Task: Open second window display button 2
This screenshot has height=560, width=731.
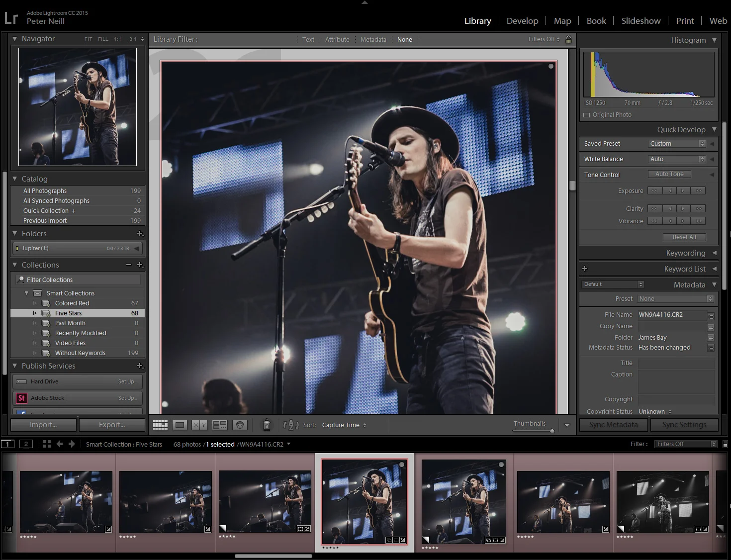Action: [x=26, y=444]
